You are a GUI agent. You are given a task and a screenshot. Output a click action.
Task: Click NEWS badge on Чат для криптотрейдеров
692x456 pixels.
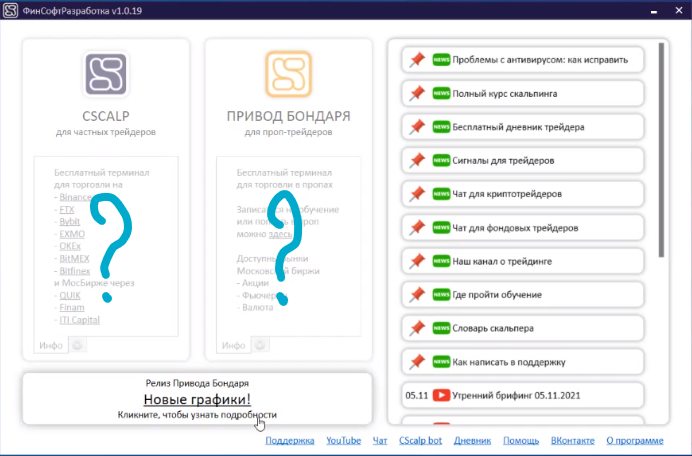441,194
